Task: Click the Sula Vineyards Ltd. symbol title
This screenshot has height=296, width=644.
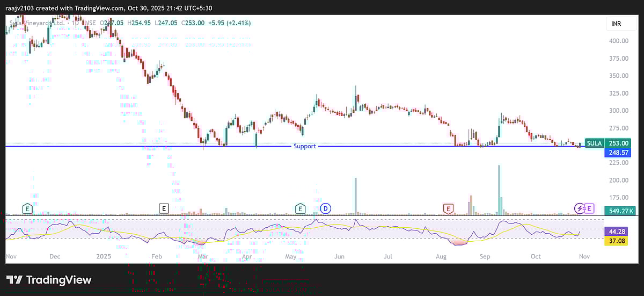Action: click(38, 23)
